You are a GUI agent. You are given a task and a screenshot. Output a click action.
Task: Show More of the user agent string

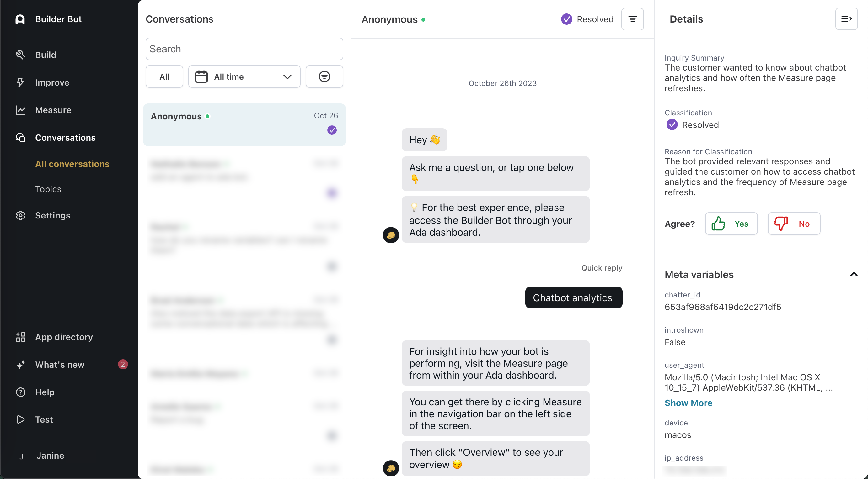tap(688, 403)
